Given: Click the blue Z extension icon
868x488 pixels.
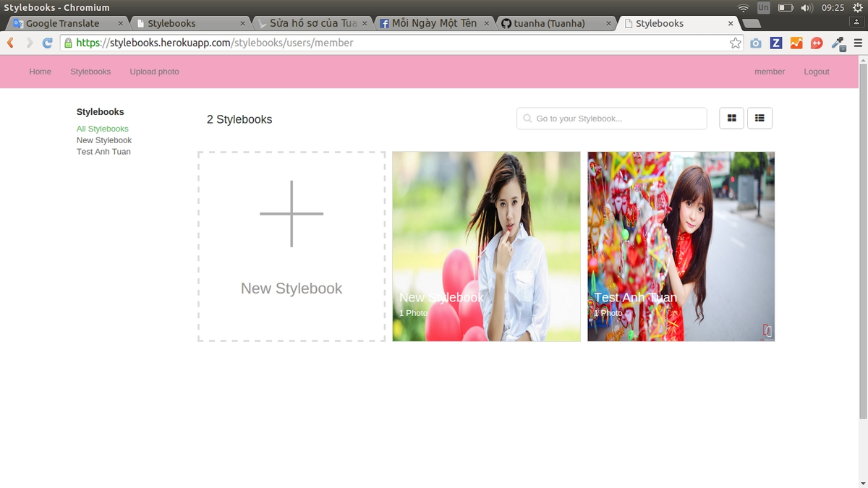Looking at the screenshot, I should point(776,43).
